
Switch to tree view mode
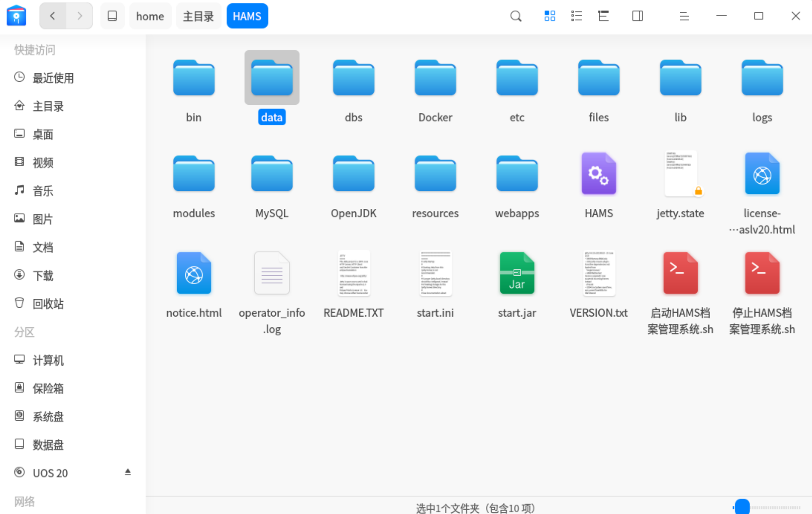[x=604, y=16]
